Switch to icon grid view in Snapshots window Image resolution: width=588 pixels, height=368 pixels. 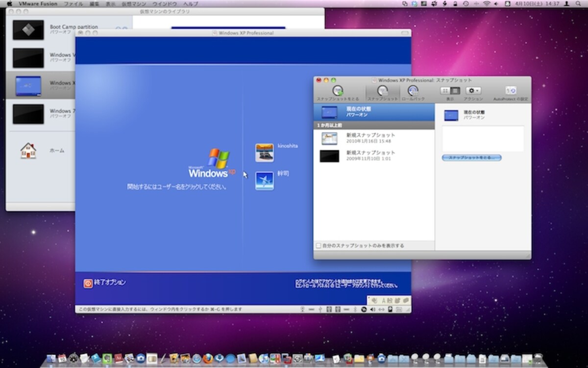click(x=445, y=91)
